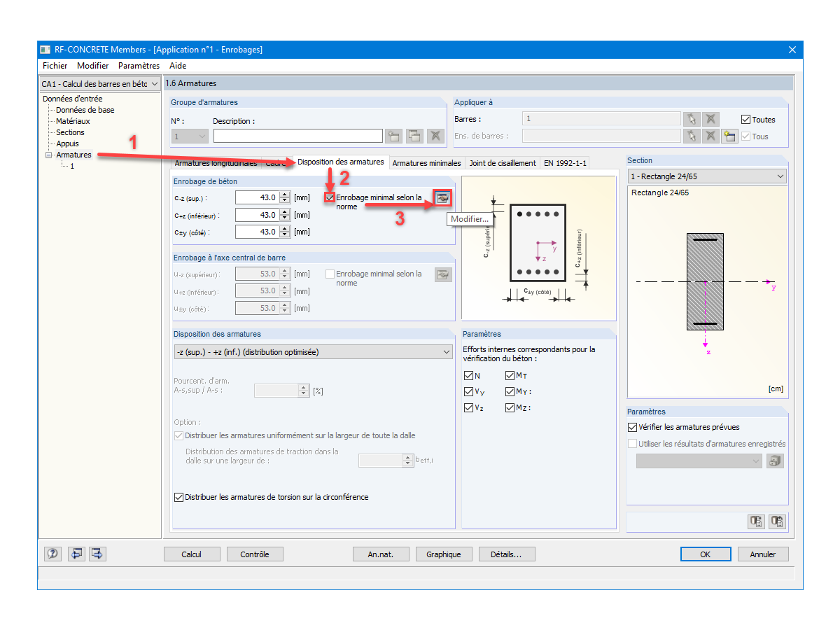Create a new reinforcement group
The image size is (840, 630).
point(393,136)
